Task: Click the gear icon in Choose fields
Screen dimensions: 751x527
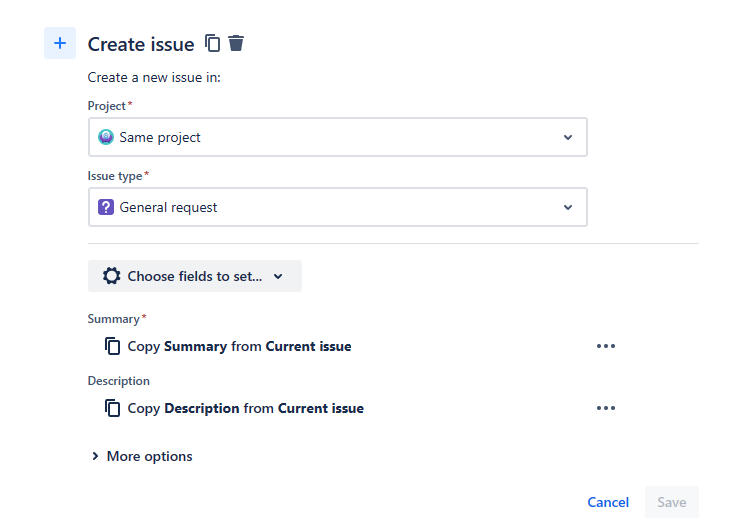Action: click(x=112, y=276)
